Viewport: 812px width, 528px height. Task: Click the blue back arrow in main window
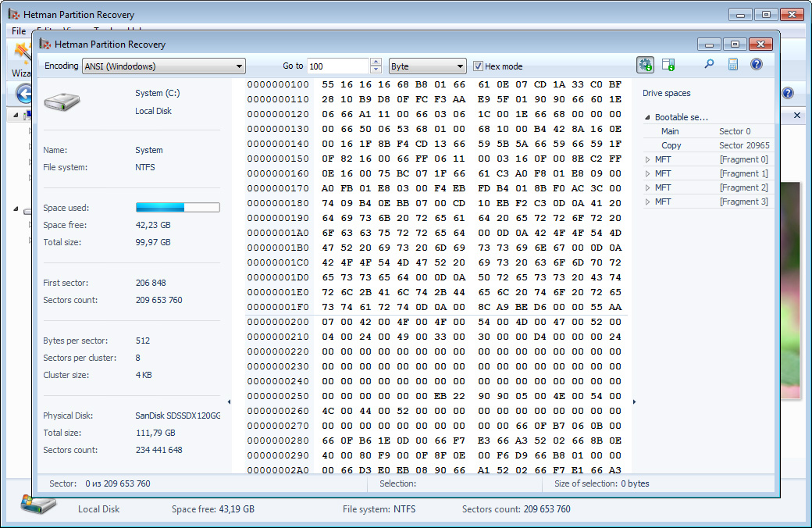25,94
